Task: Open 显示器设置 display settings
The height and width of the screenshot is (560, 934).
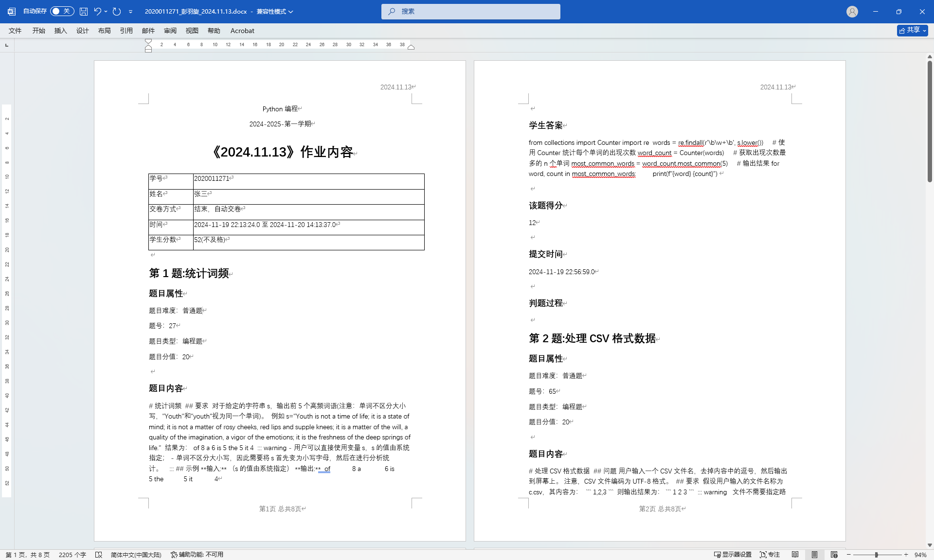Action: click(x=733, y=555)
